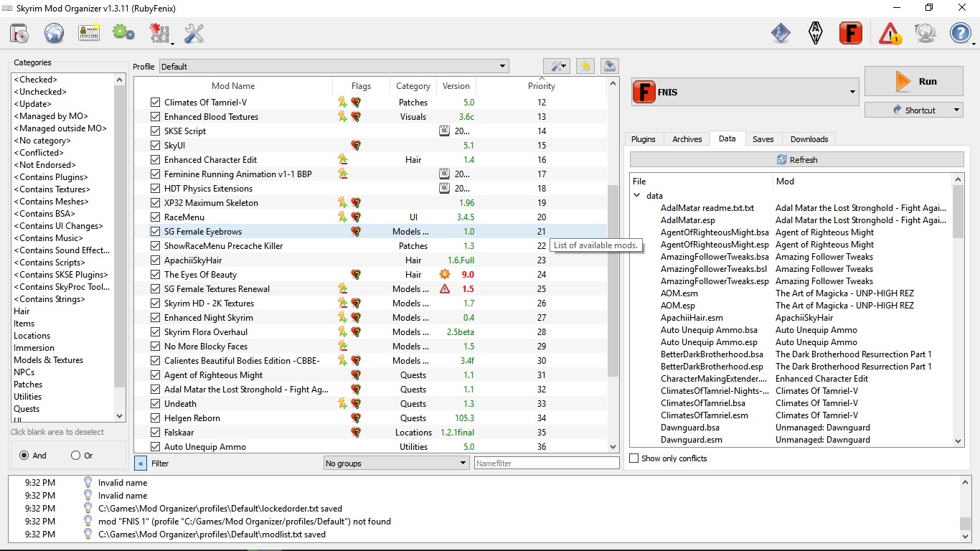Click the grey globe Update icon
Viewport: 980px width, 551px height.
pos(925,33)
